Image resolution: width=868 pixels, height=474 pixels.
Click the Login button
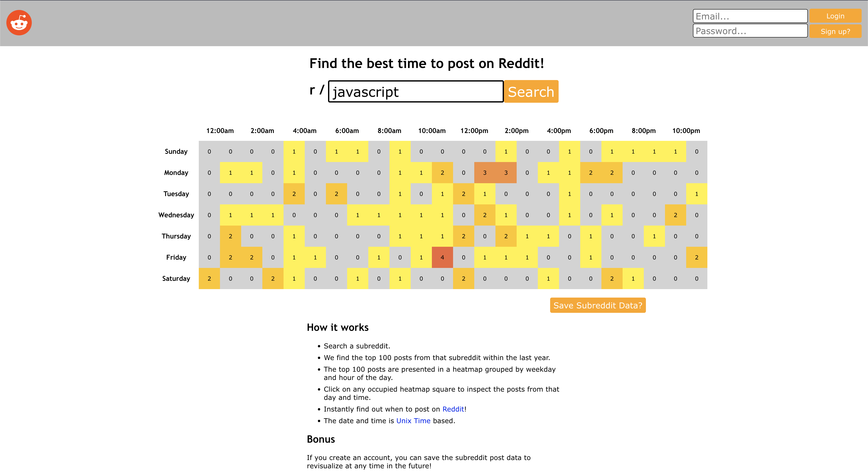(835, 16)
